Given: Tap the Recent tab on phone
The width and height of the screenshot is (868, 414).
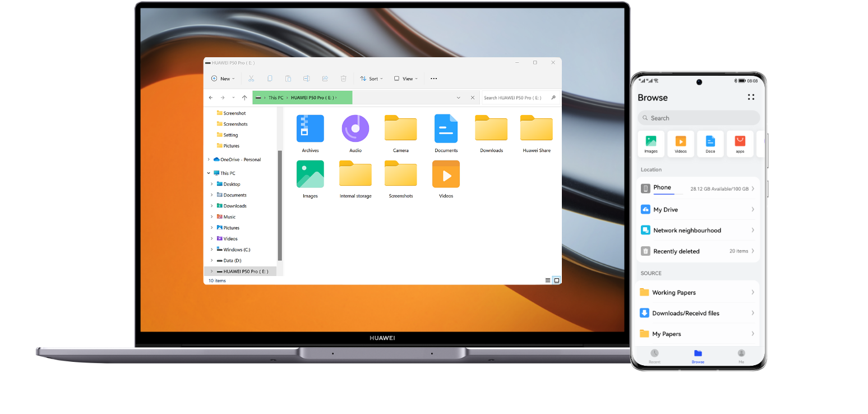Looking at the screenshot, I should [654, 356].
